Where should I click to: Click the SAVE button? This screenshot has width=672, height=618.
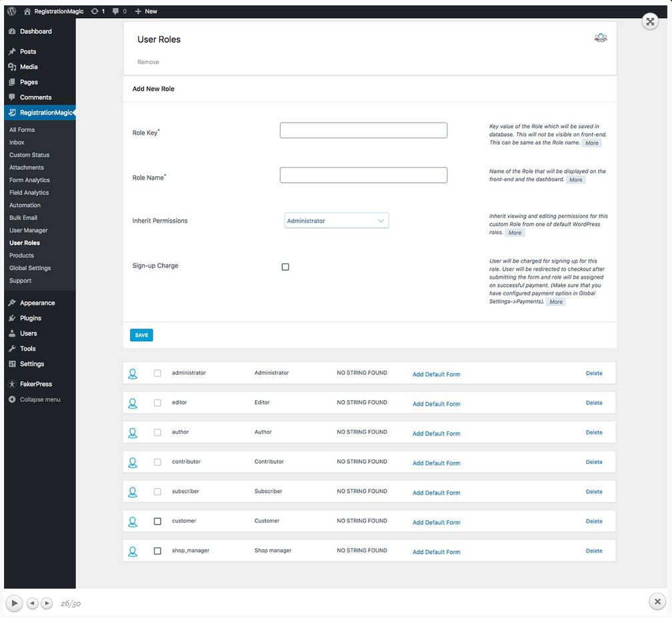141,335
